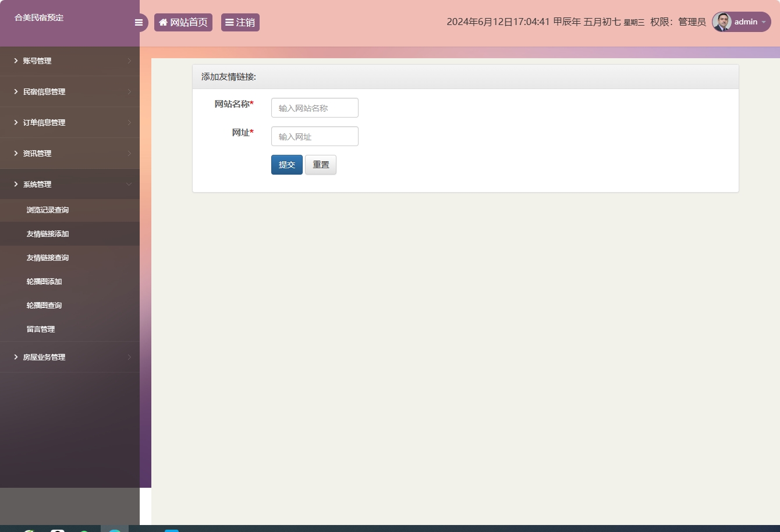Viewport: 780px width, 532px height.
Task: Focus the 输入网站名称 input field
Action: coord(315,108)
